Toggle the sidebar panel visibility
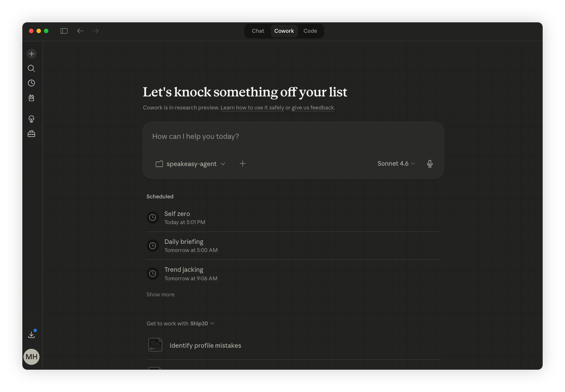This screenshot has width=565, height=392. [x=64, y=31]
